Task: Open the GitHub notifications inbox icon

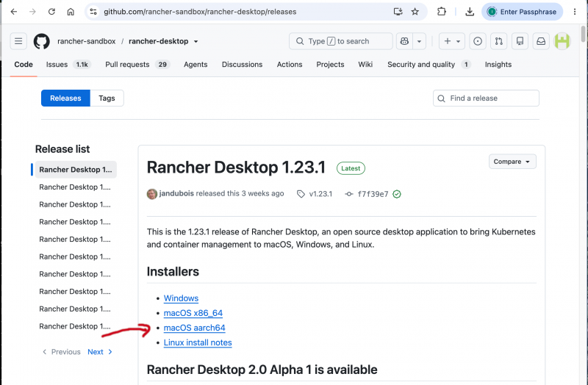Action: point(541,41)
